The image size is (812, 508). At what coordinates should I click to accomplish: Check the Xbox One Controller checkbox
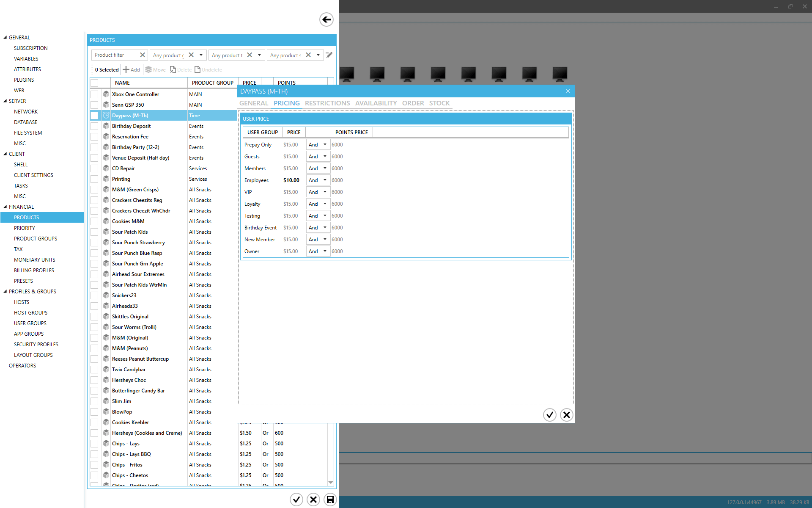click(x=94, y=94)
